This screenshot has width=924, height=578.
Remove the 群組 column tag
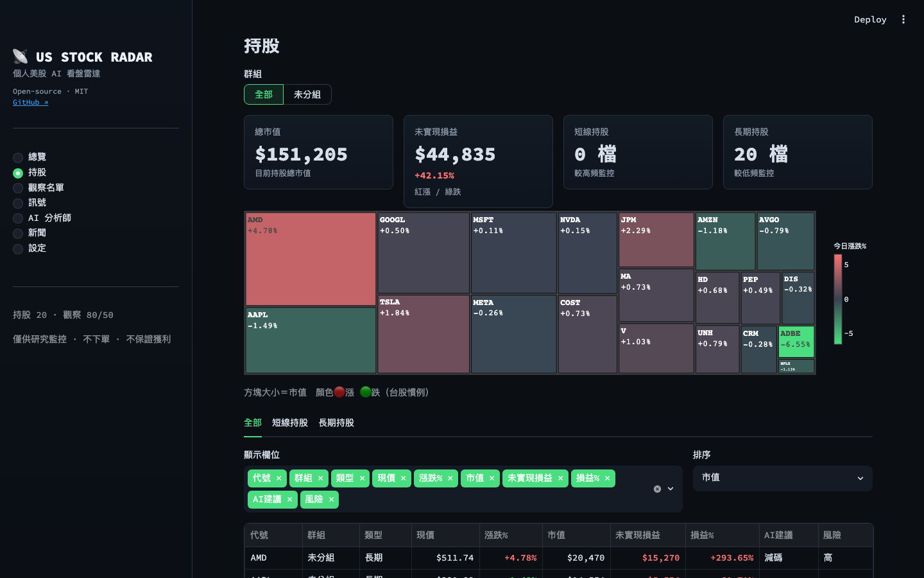[320, 478]
